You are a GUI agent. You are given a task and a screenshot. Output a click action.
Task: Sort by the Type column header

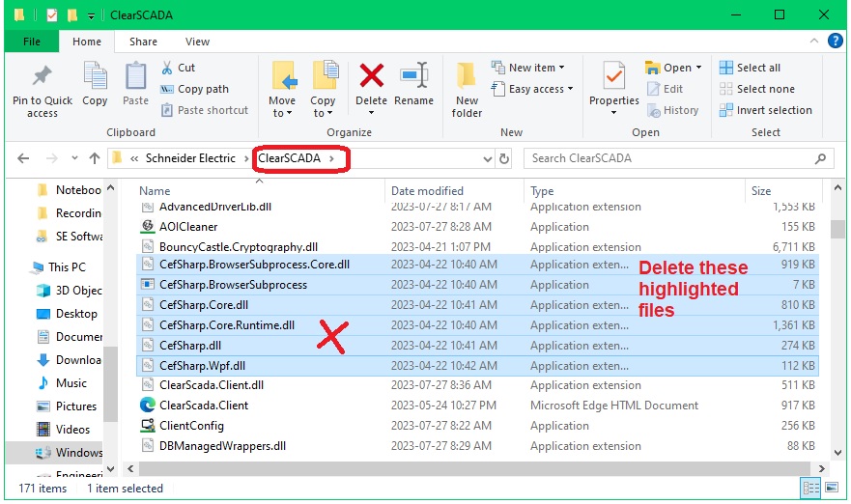click(542, 191)
